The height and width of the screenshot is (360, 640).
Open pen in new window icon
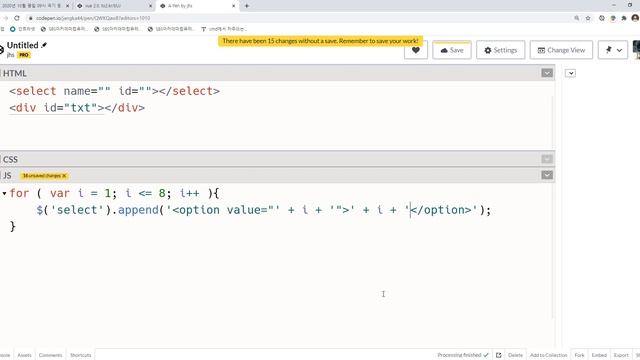click(x=498, y=355)
